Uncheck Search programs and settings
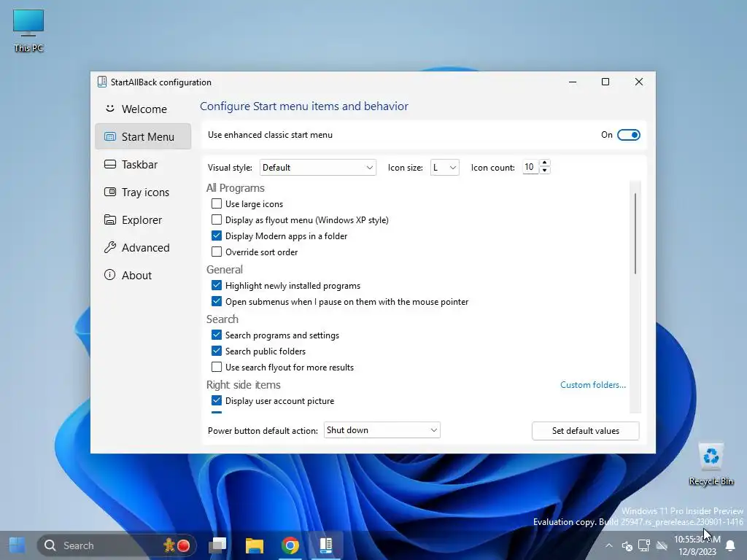The image size is (747, 560). 216,335
